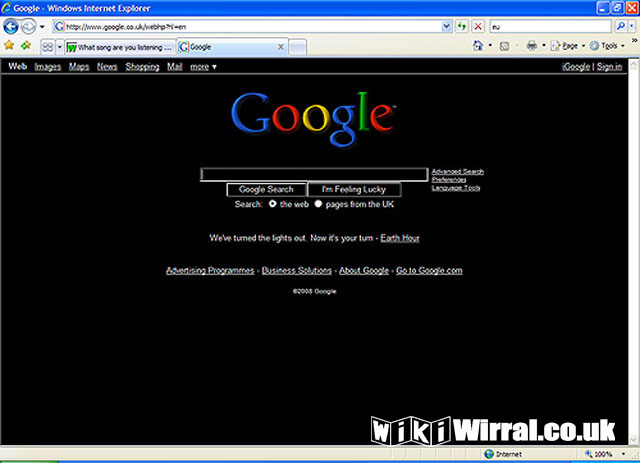Image resolution: width=640 pixels, height=463 pixels.
Task: Click the Home toolbar icon
Action: tap(478, 45)
